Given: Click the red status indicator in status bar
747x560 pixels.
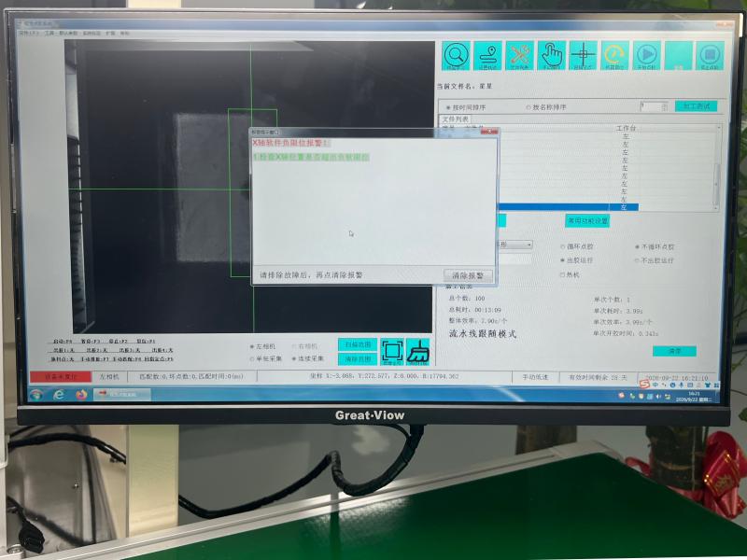Looking at the screenshot, I should pos(61,377).
